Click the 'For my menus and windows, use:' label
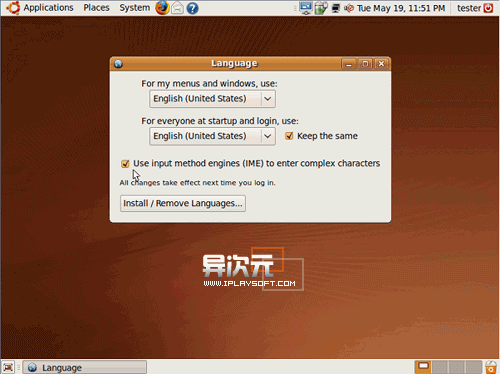 (209, 83)
